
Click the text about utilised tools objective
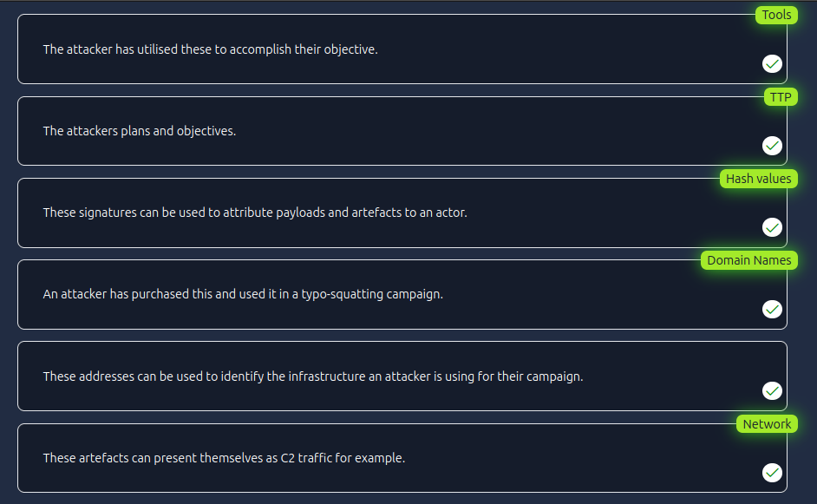210,49
